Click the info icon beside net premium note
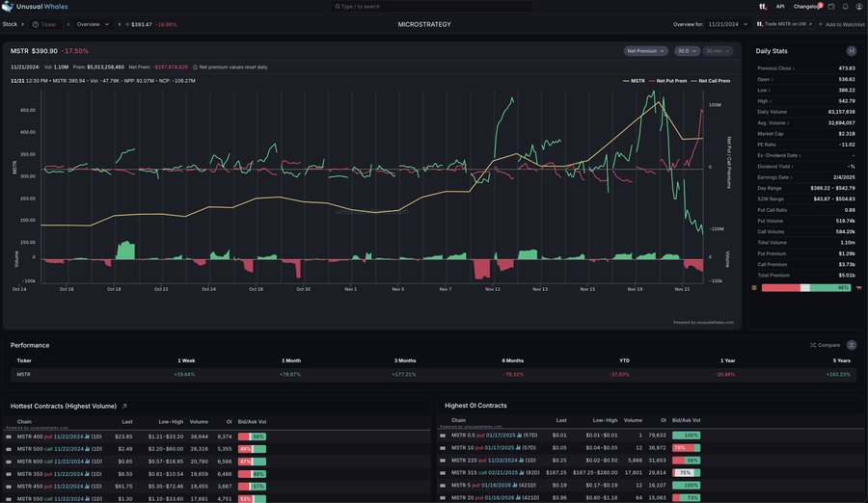 click(x=196, y=67)
